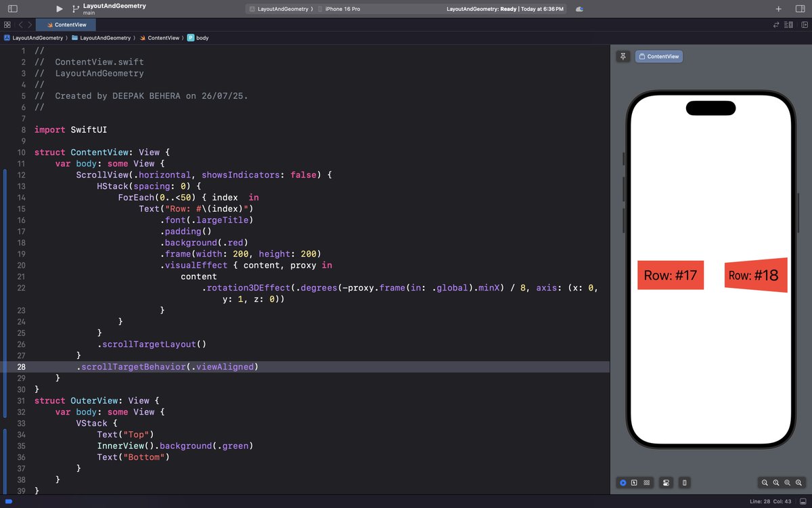Viewport: 812px width, 508px height.
Task: Zoom canvas to 100 percent
Action: (776, 483)
